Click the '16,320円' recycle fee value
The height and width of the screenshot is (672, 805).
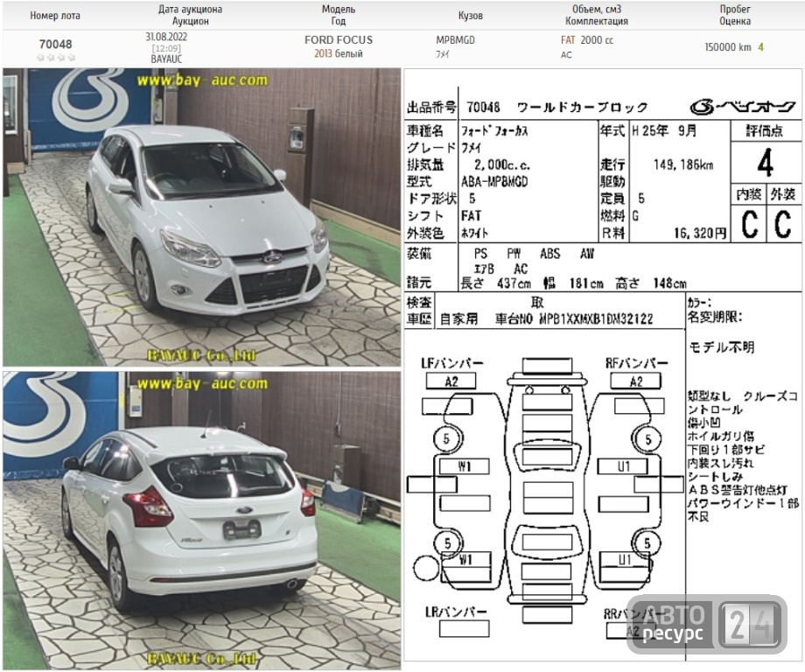pos(700,233)
